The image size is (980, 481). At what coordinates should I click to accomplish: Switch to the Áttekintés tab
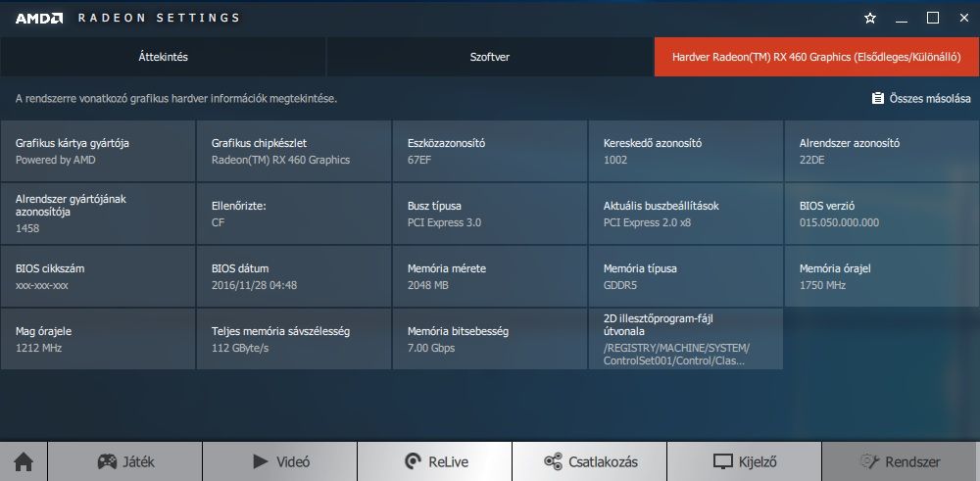[x=163, y=57]
